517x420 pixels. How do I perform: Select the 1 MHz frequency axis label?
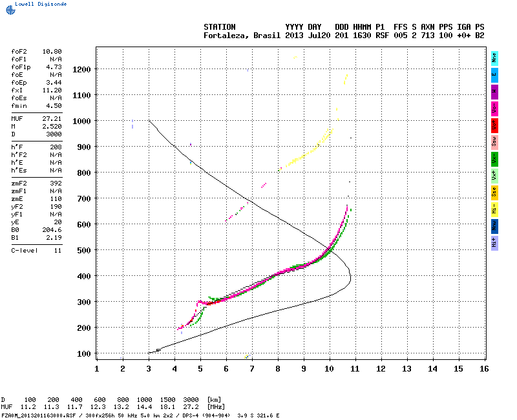coord(97,369)
